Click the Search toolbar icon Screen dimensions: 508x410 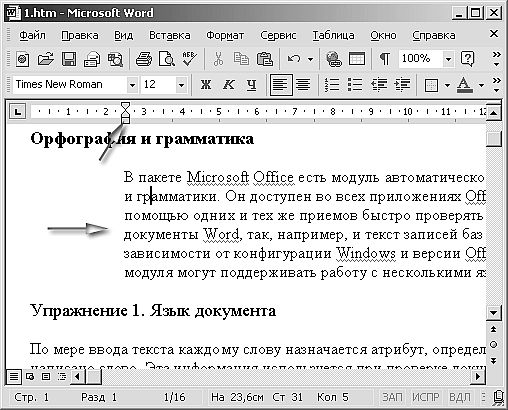115,60
